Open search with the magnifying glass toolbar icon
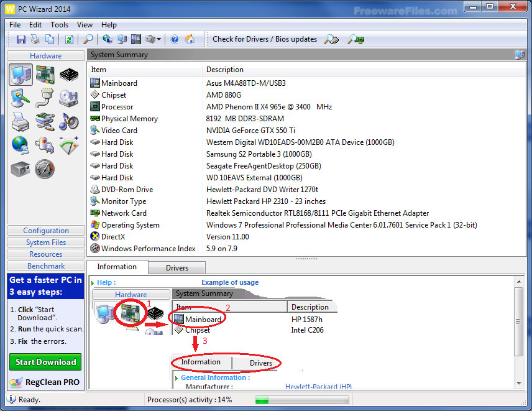Image resolution: width=532 pixels, height=411 pixels. tap(88, 39)
